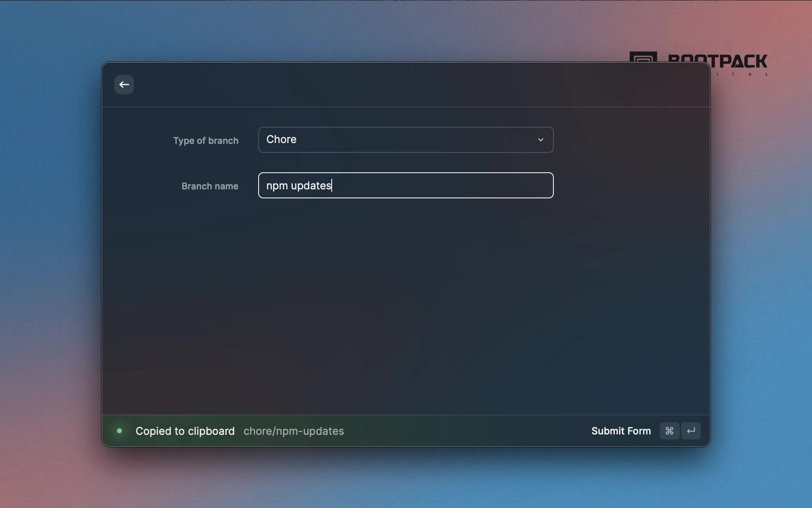Click the green status dot indicator
The image size is (812, 508).
tap(119, 431)
